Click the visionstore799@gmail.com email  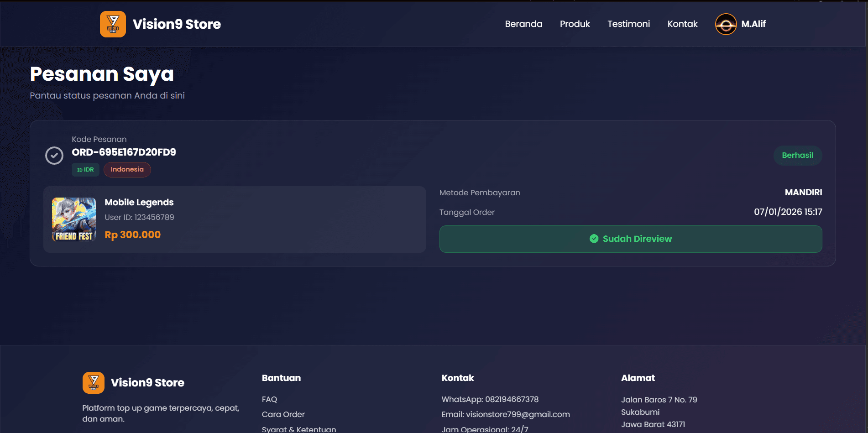point(518,414)
